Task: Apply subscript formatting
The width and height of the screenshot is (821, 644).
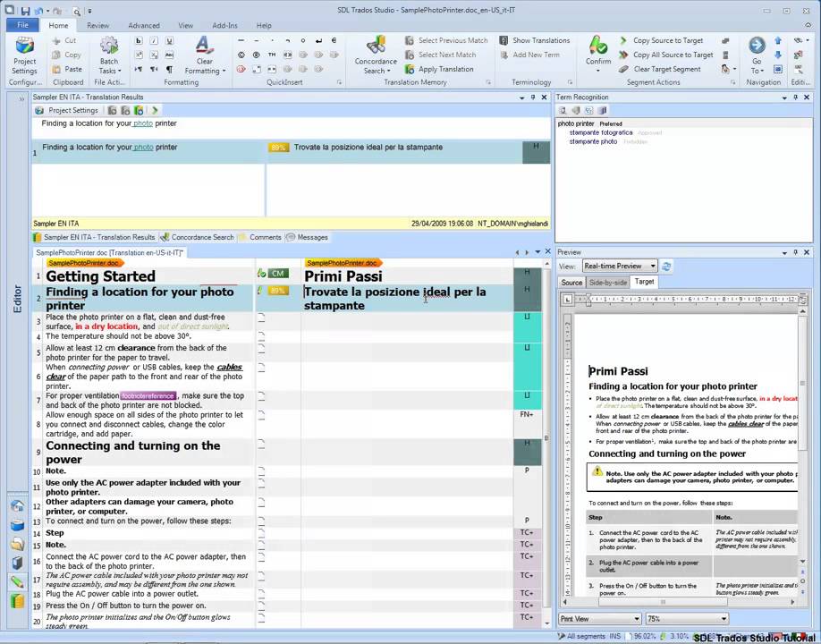Action: (154, 55)
